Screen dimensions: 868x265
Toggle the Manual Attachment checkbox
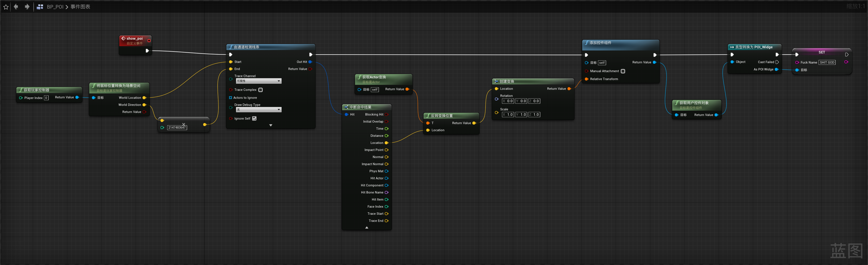click(623, 71)
